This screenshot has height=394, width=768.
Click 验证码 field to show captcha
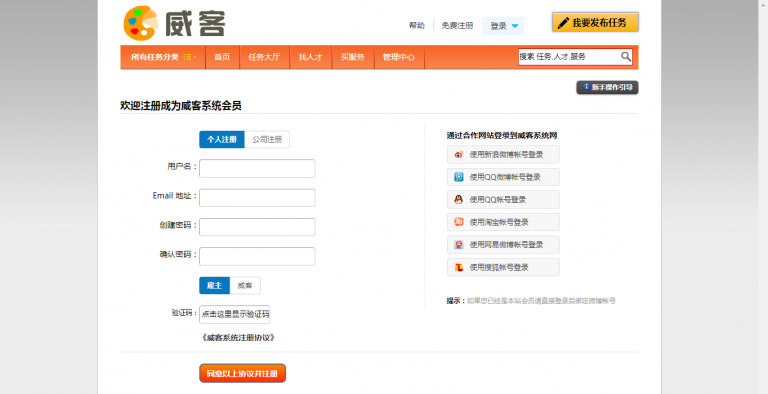pos(235,315)
